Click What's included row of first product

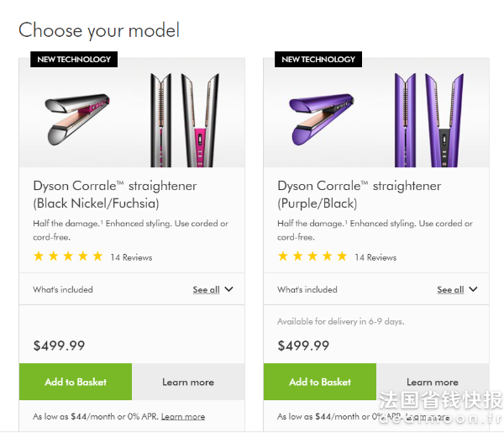click(132, 289)
